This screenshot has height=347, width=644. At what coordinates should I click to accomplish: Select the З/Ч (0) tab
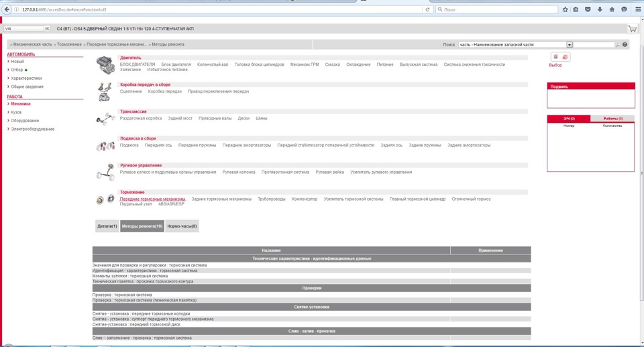[569, 118]
